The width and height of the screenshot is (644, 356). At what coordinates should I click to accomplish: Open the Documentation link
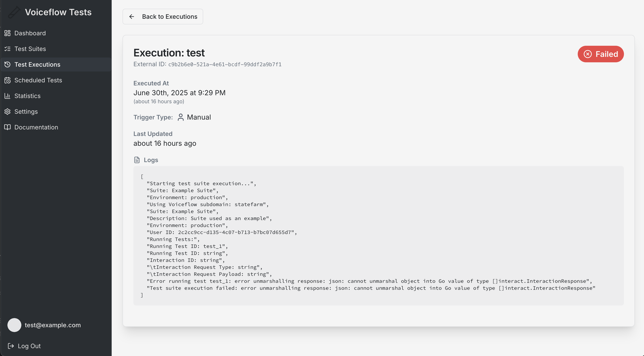click(56, 127)
